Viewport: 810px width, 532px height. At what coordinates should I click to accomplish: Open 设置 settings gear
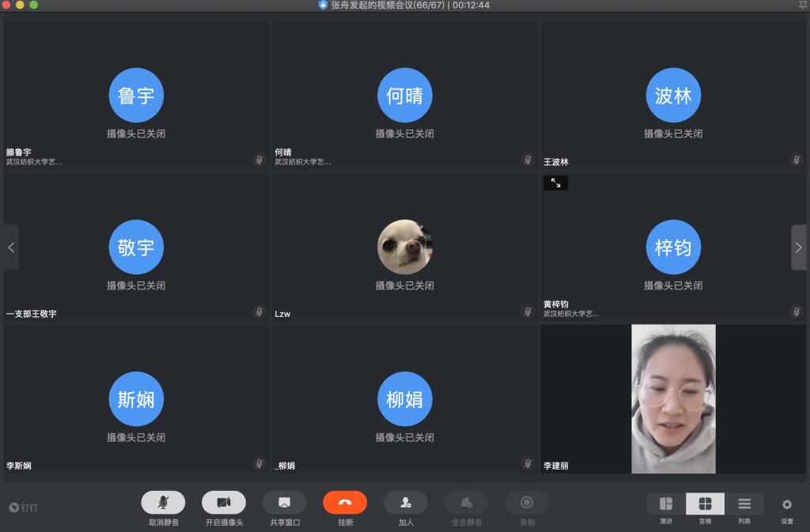coord(787,504)
